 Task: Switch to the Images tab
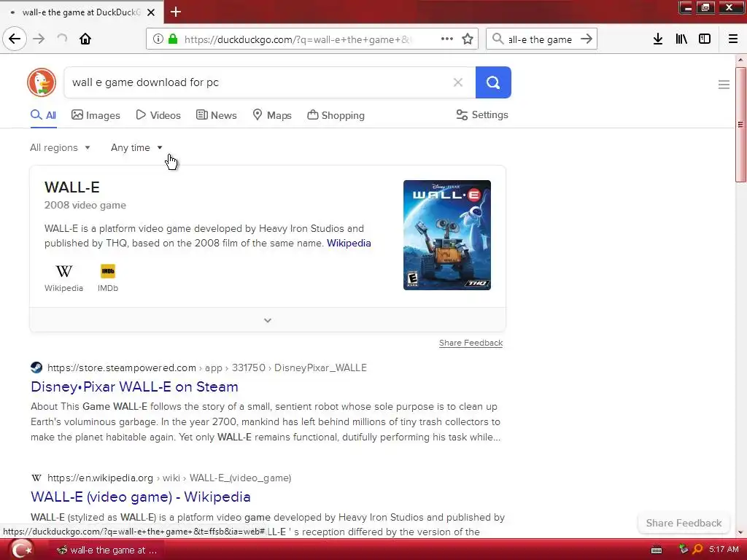(96, 115)
